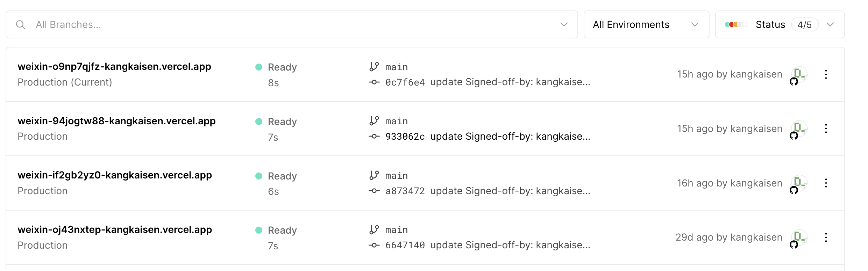Focus the All Branches search field
This screenshot has width=868, height=271.
280,25
